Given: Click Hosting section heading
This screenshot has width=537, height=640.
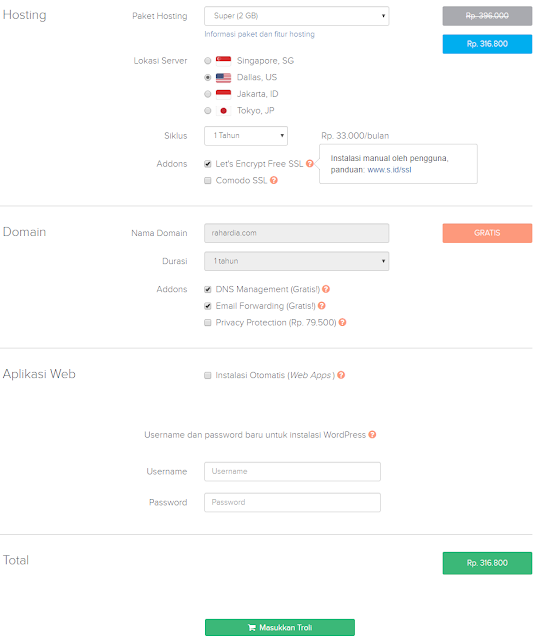Looking at the screenshot, I should tap(24, 15).
